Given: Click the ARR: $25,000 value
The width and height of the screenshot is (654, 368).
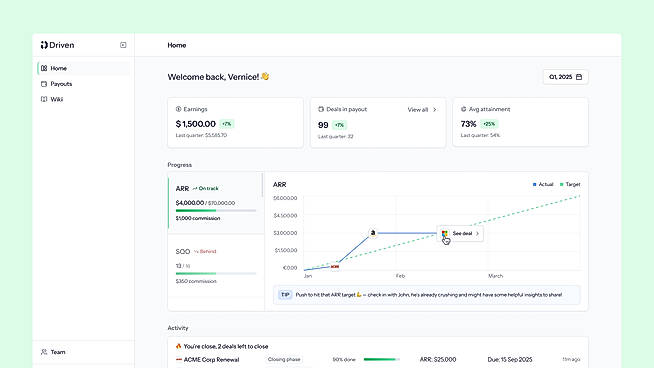Looking at the screenshot, I should (x=438, y=359).
